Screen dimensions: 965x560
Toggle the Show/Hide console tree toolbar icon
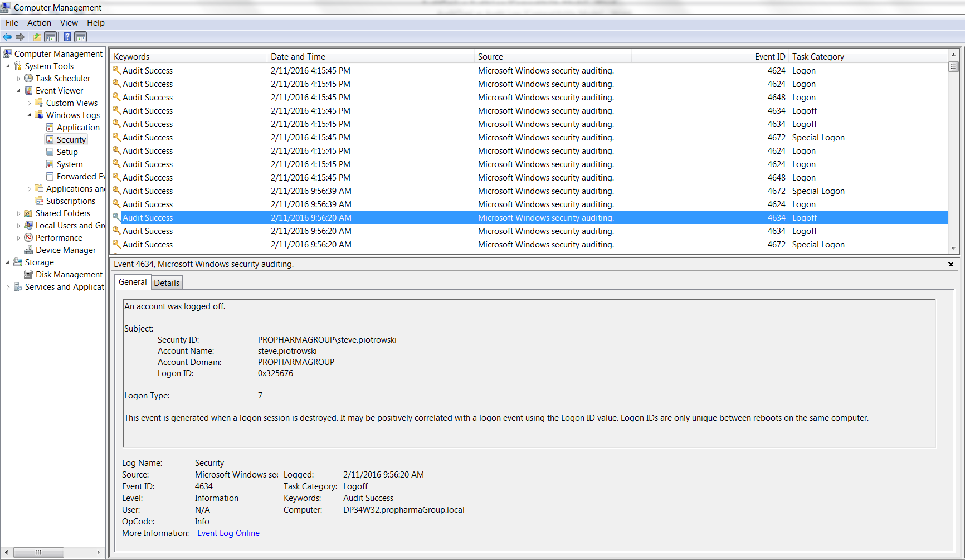[51, 37]
